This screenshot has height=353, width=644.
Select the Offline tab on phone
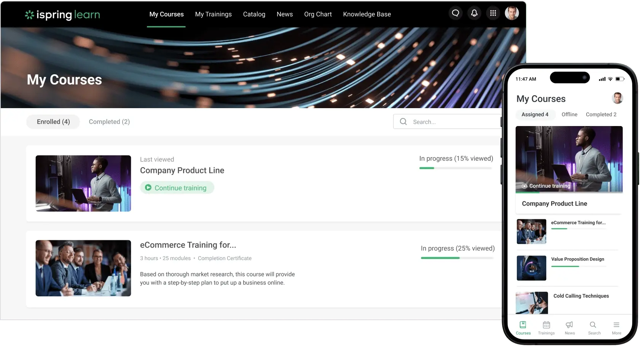coord(569,115)
